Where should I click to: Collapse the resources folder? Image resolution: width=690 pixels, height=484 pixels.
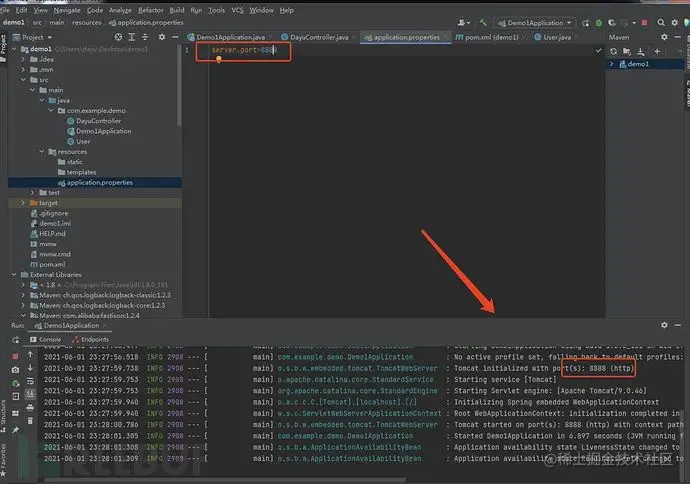[42, 151]
